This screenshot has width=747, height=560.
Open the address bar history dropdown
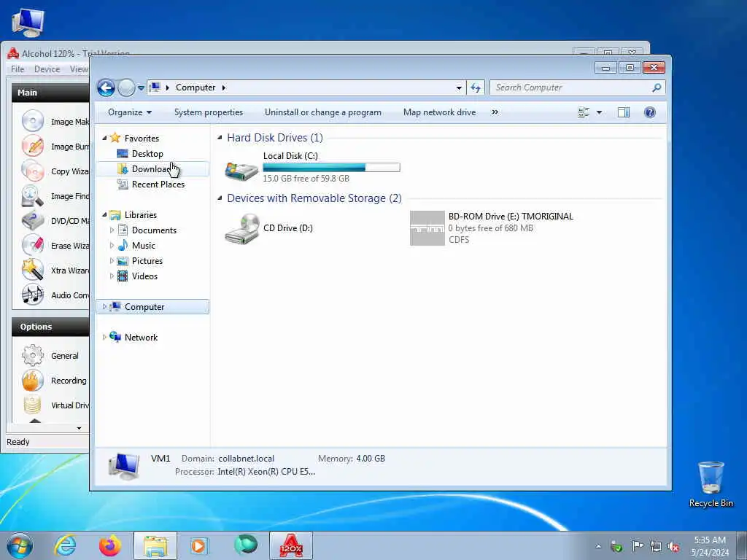pyautogui.click(x=459, y=87)
